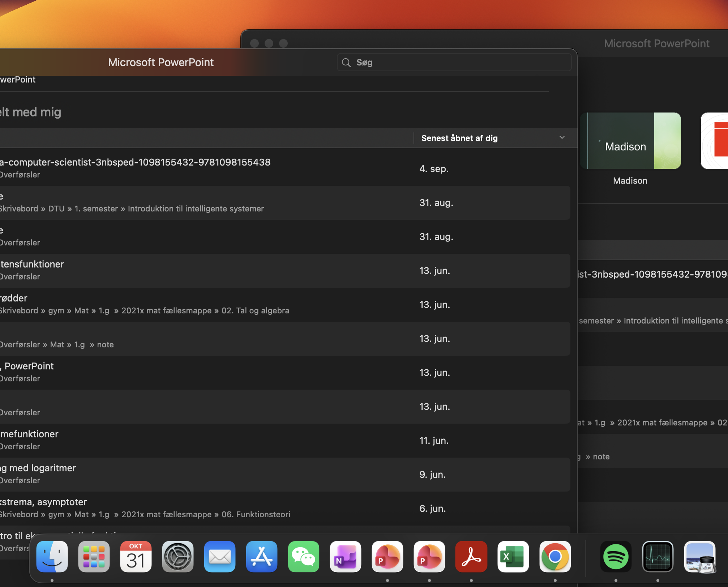This screenshot has width=728, height=587.
Task: Click the '» note' path in the background window
Action: click(x=598, y=457)
